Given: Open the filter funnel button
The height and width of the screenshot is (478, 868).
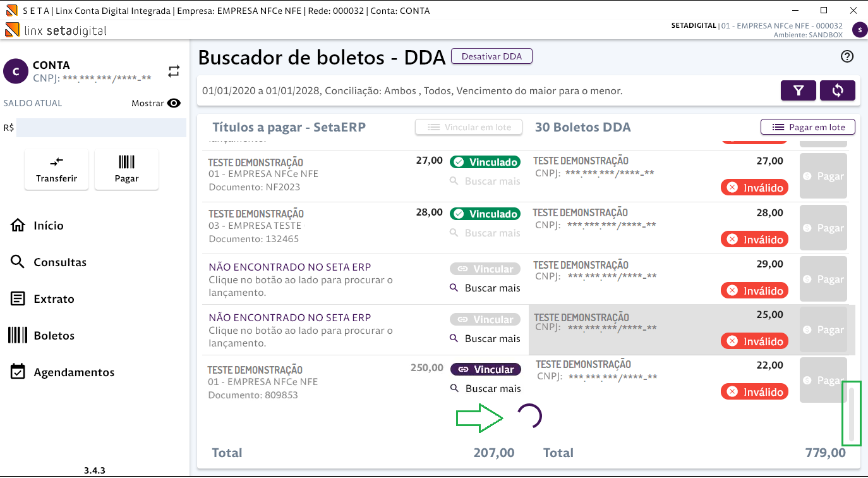Looking at the screenshot, I should 799,90.
